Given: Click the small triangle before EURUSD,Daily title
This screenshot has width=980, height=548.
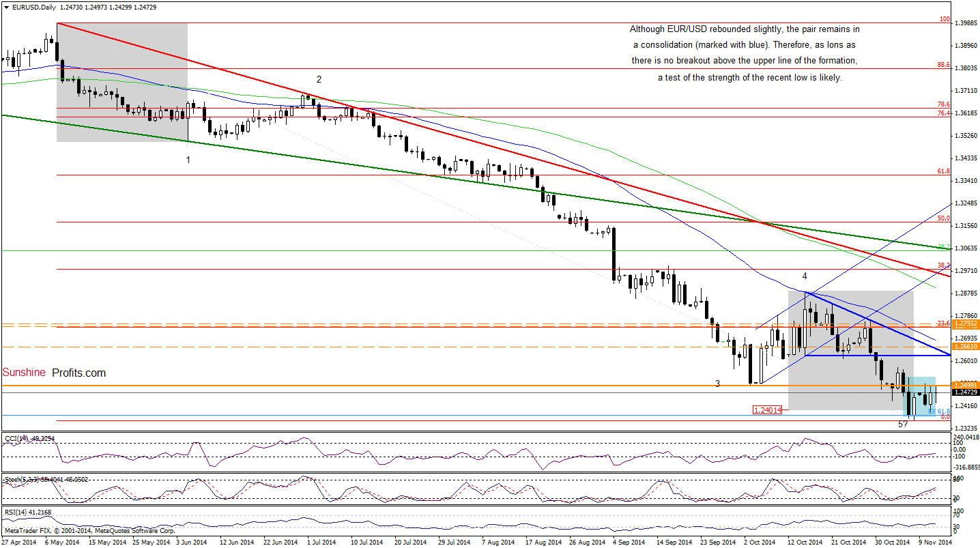Looking at the screenshot, I should click(x=5, y=7).
